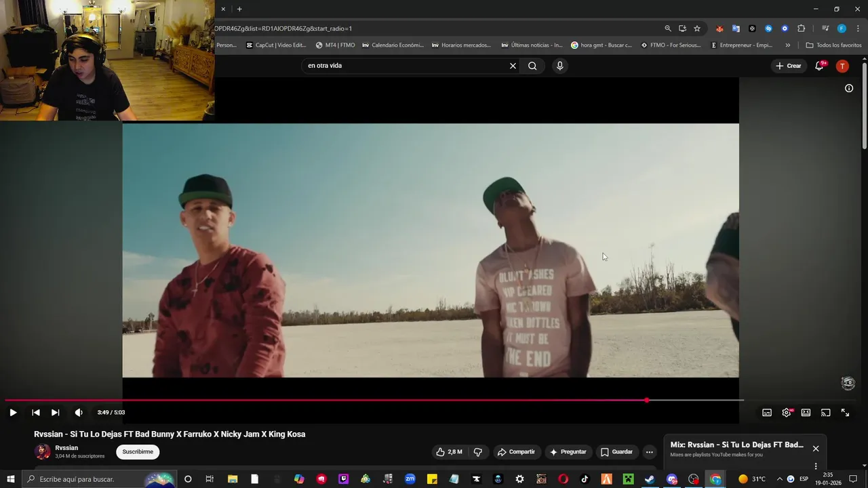The image size is (868, 488).
Task: Switch to theater mode view
Action: 806,412
